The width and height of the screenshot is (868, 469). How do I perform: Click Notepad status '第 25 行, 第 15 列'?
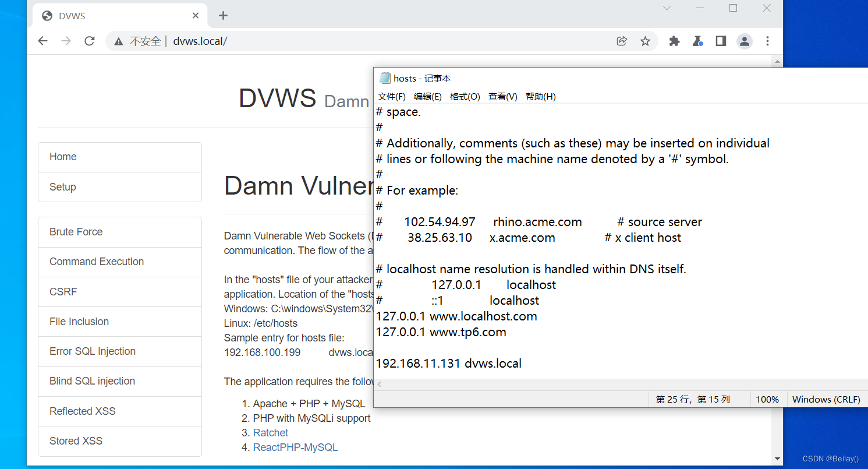click(x=693, y=400)
